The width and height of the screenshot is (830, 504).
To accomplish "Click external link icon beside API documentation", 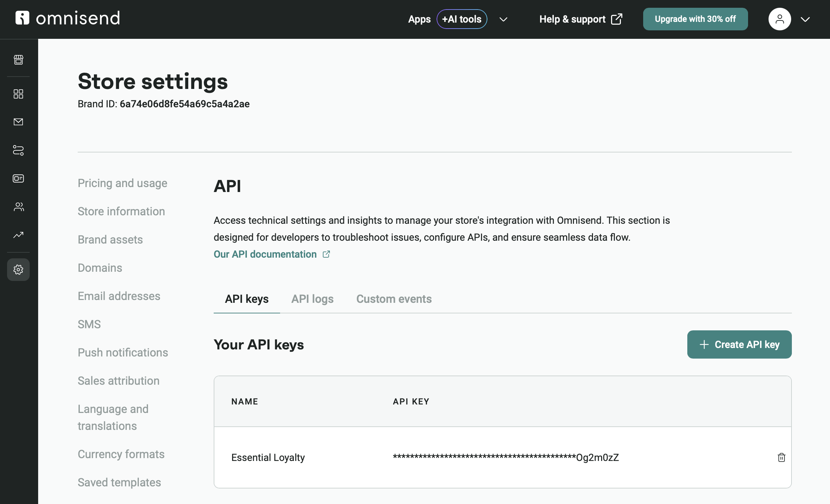I will [x=326, y=254].
